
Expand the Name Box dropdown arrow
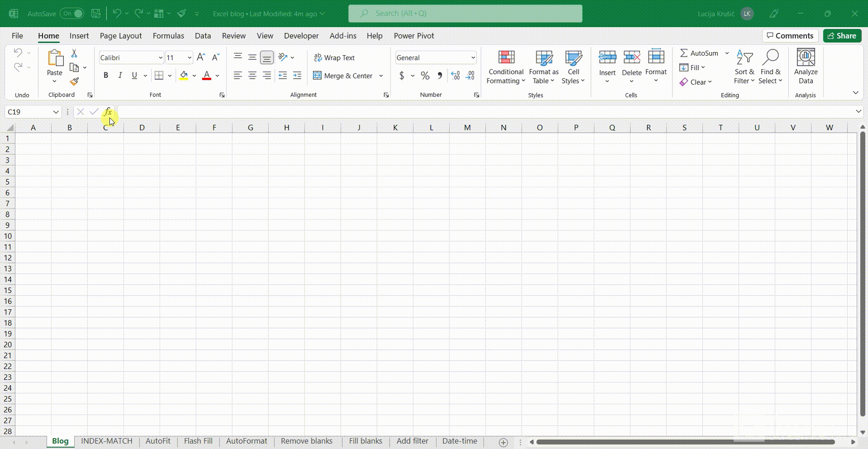point(56,112)
